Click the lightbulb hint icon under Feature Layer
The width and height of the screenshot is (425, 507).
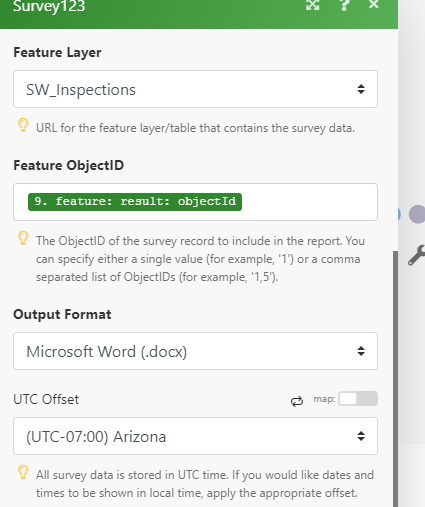coord(23,125)
